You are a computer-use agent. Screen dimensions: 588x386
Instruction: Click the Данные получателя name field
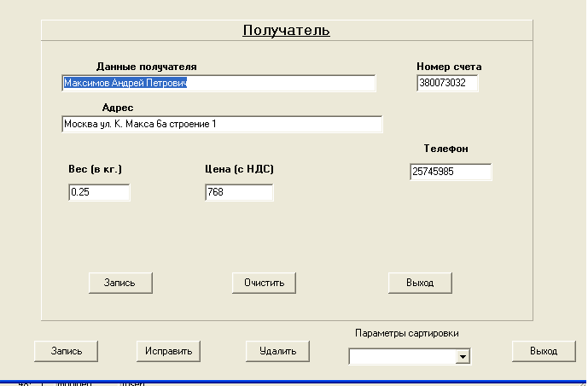218,83
